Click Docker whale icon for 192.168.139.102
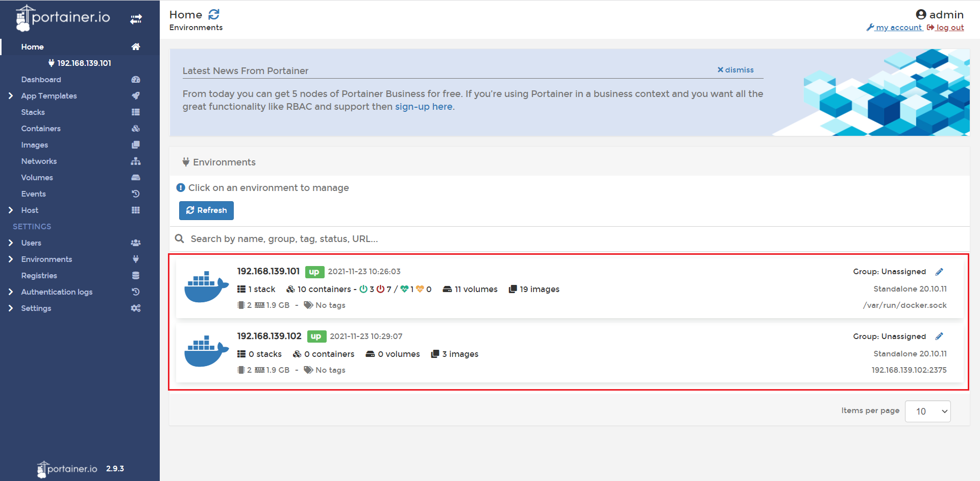The width and height of the screenshot is (980, 481). tap(206, 351)
